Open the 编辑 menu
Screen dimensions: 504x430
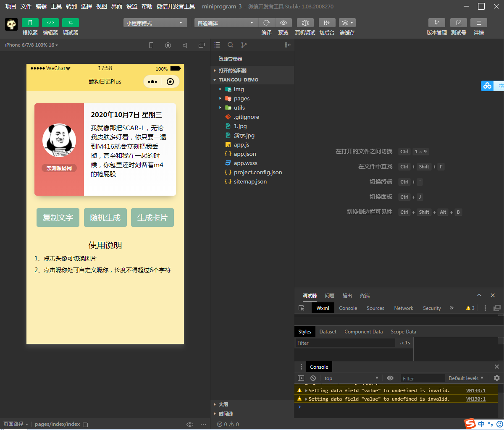pyautogui.click(x=41, y=6)
